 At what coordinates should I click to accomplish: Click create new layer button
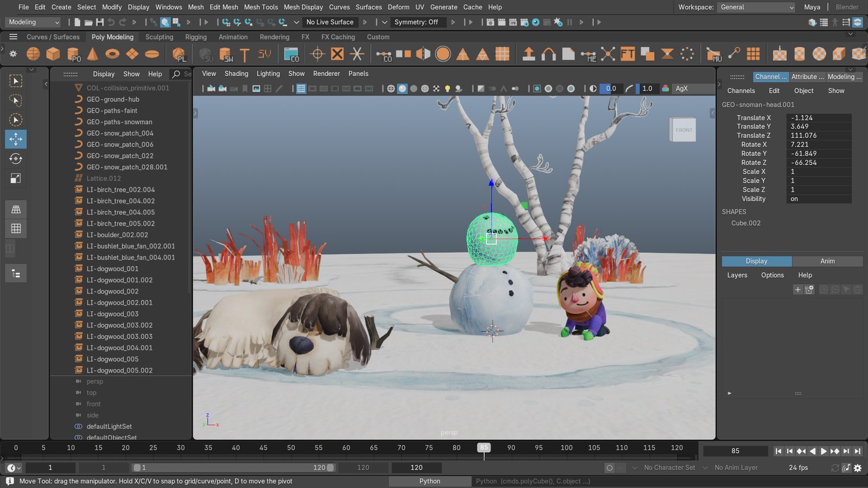[x=797, y=290]
